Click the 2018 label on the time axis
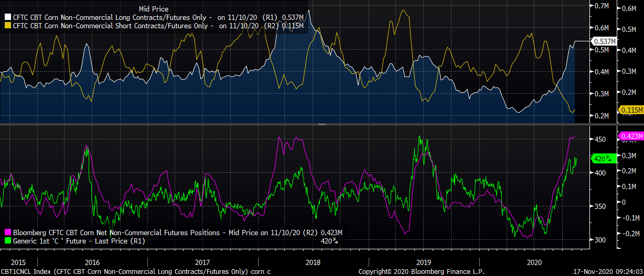The height and width of the screenshot is (276, 644). coord(313,261)
